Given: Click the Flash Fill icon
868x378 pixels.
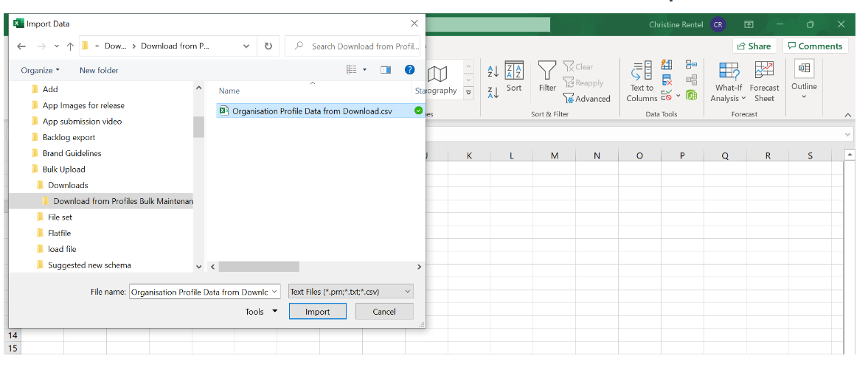Looking at the screenshot, I should click(667, 66).
